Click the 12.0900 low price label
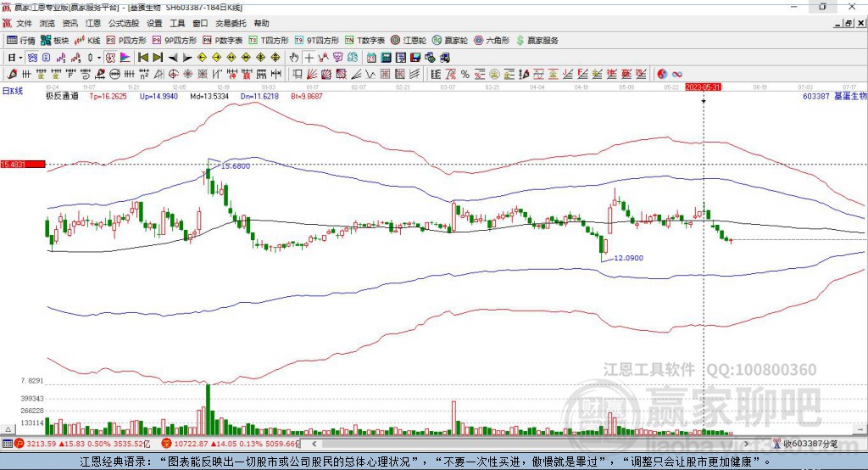This screenshot has height=470, width=868. pyautogui.click(x=628, y=258)
